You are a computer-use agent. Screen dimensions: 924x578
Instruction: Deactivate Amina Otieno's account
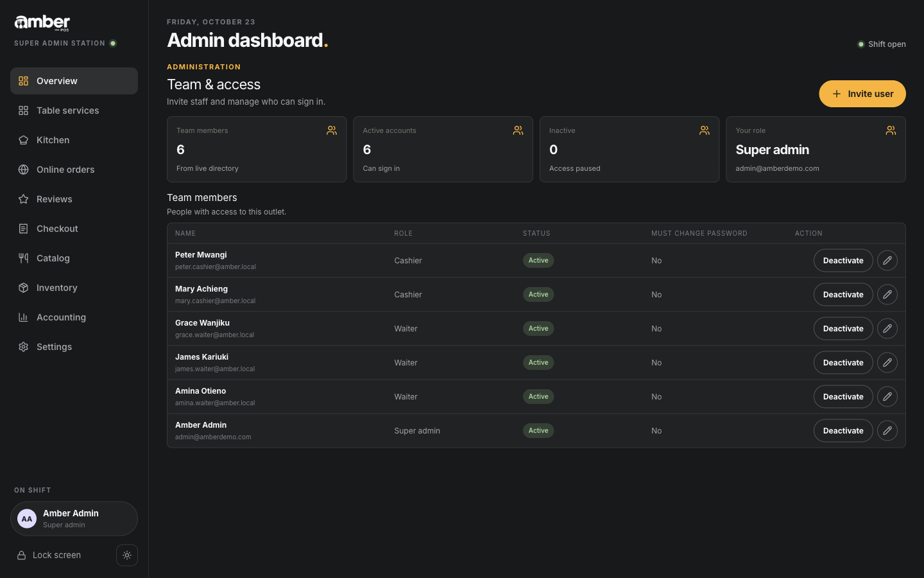tap(843, 397)
